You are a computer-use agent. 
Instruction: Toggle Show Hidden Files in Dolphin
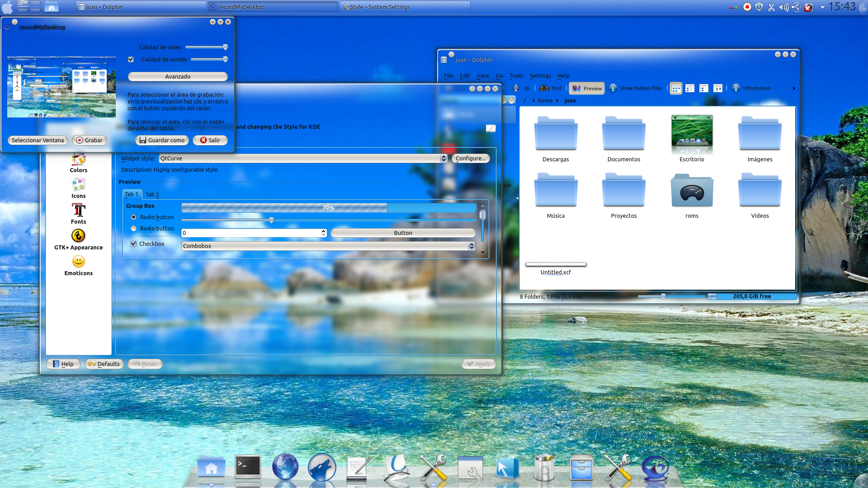pos(635,88)
